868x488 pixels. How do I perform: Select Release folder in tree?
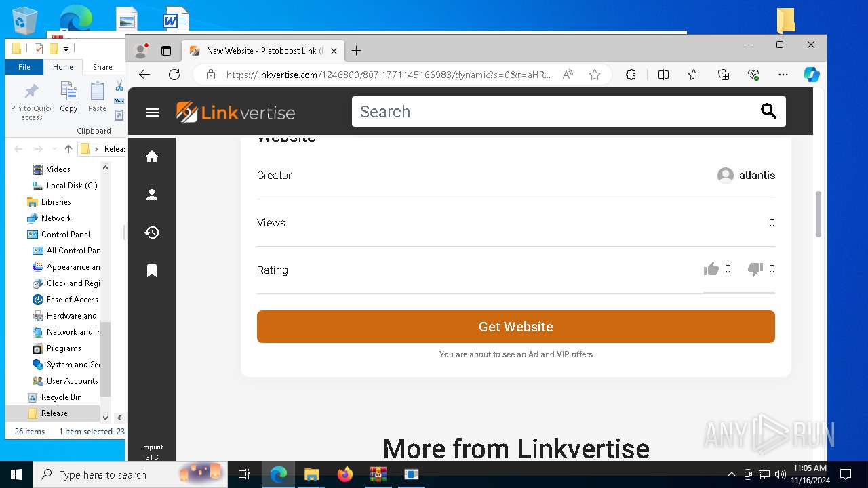[54, 413]
